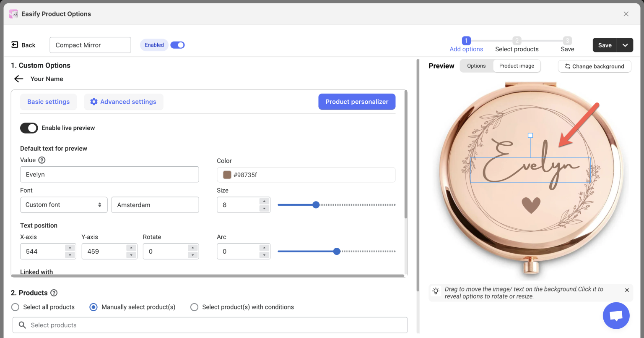Viewport: 644px width, 338px height.
Task: Open the chat support bubble
Action: 616,316
